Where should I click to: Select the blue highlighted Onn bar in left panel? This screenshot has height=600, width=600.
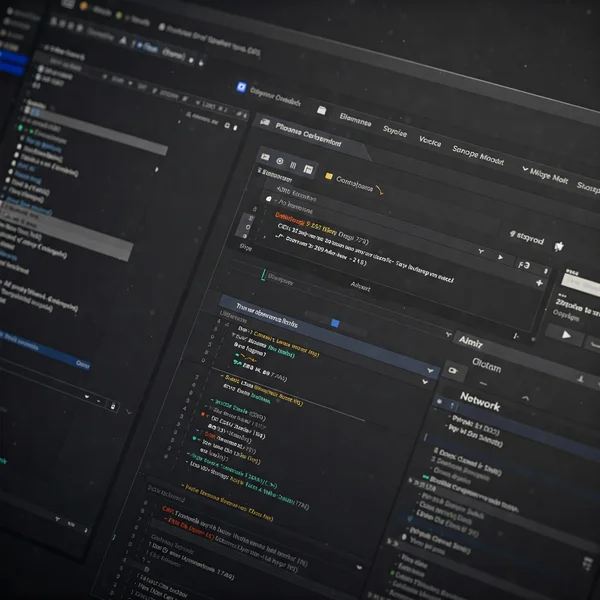45,349
